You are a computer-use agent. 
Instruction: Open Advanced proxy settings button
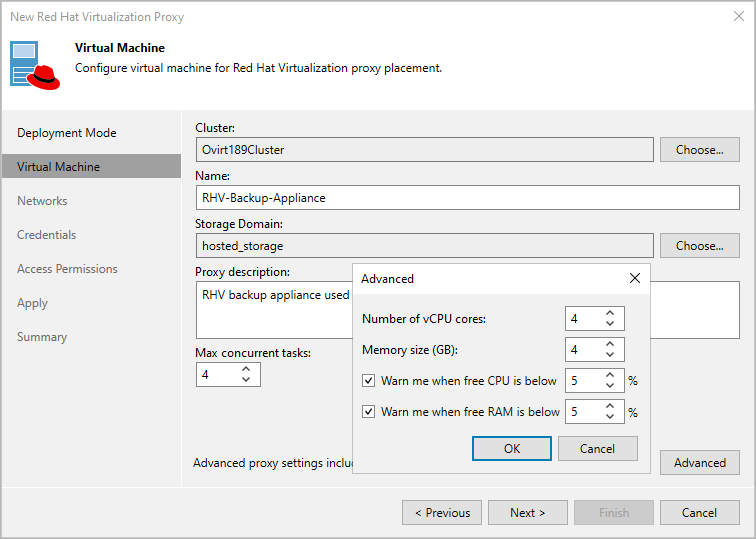tap(700, 462)
